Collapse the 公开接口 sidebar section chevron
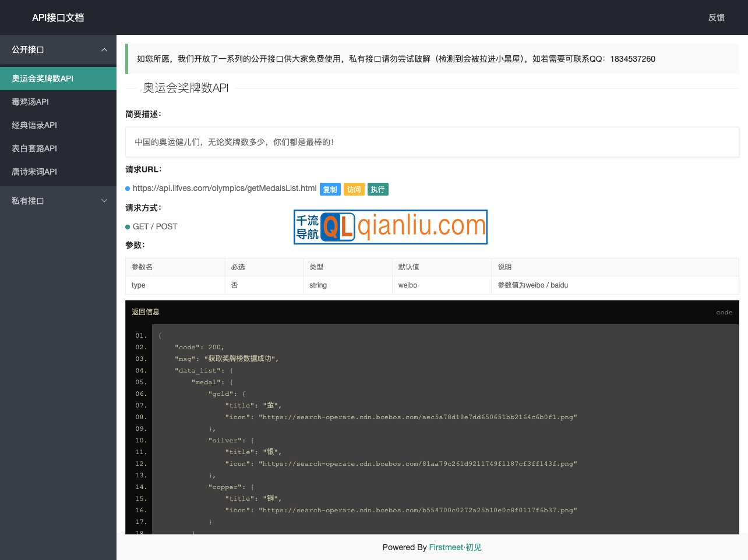Viewport: 748px width, 560px height. (x=104, y=50)
